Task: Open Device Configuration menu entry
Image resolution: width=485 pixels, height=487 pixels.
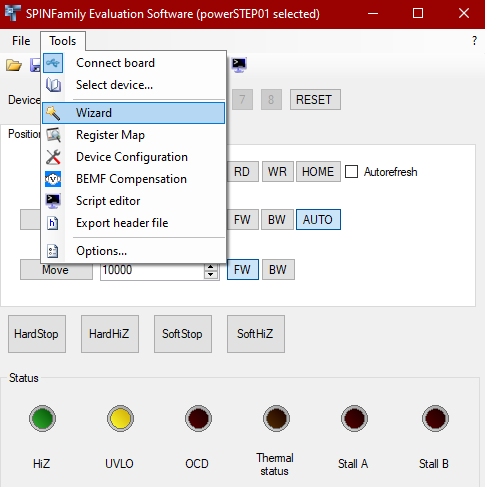Action: point(133,157)
